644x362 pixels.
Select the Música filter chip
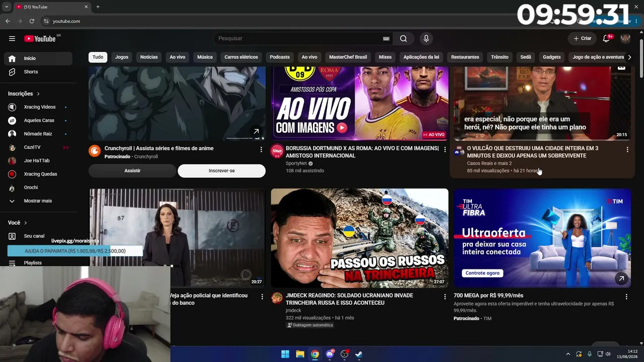205,57
